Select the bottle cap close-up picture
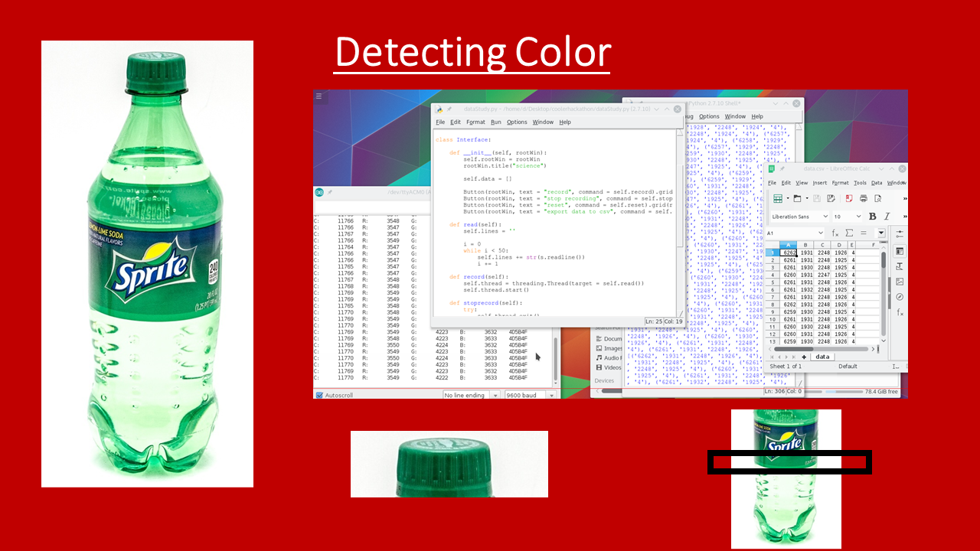The width and height of the screenshot is (980, 551). tap(449, 464)
